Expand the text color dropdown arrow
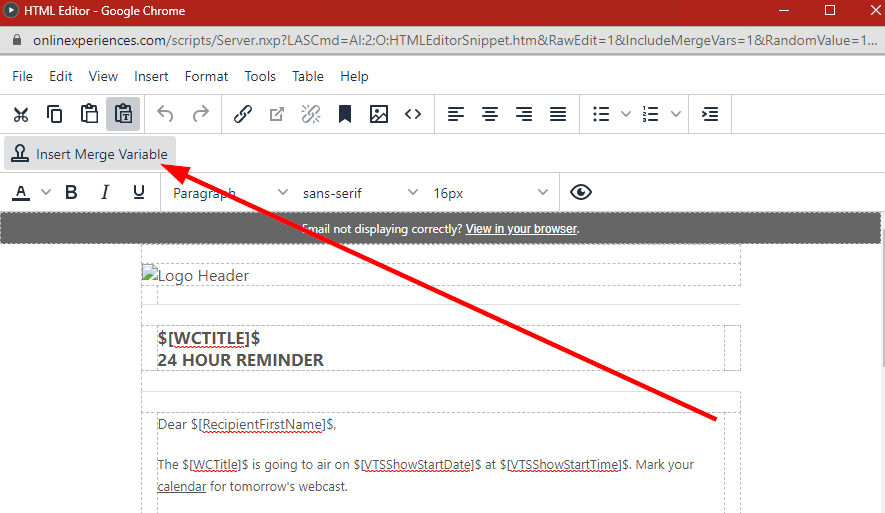The height and width of the screenshot is (513, 885). click(46, 193)
